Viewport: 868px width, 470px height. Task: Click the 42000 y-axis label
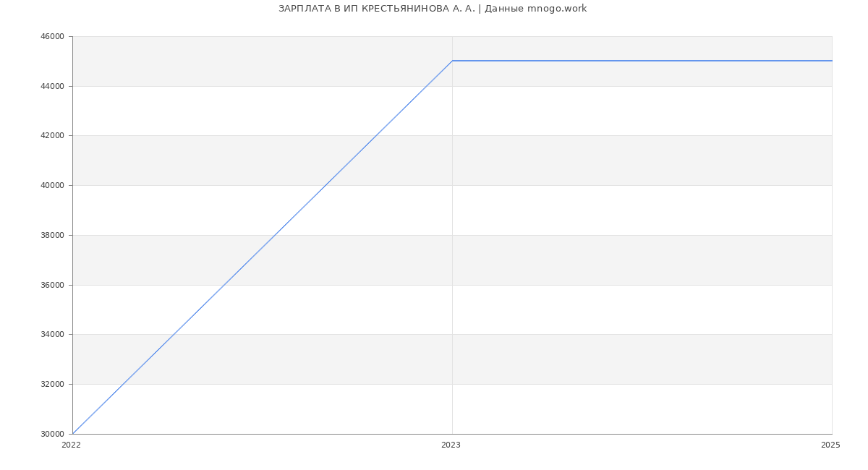52,136
